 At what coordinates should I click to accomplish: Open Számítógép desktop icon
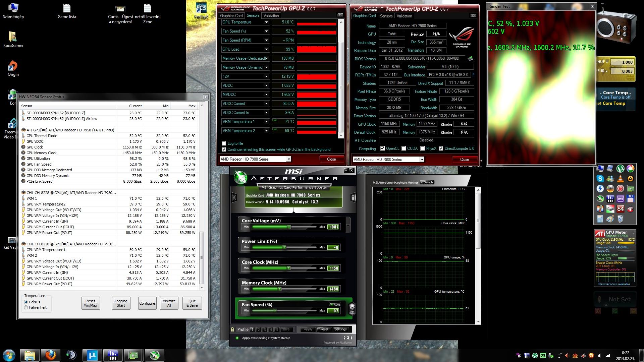[13, 11]
